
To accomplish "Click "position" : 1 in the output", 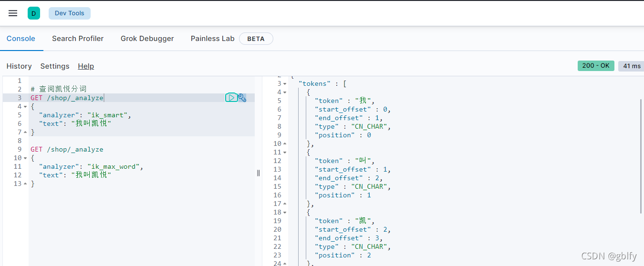I will coord(343,195).
